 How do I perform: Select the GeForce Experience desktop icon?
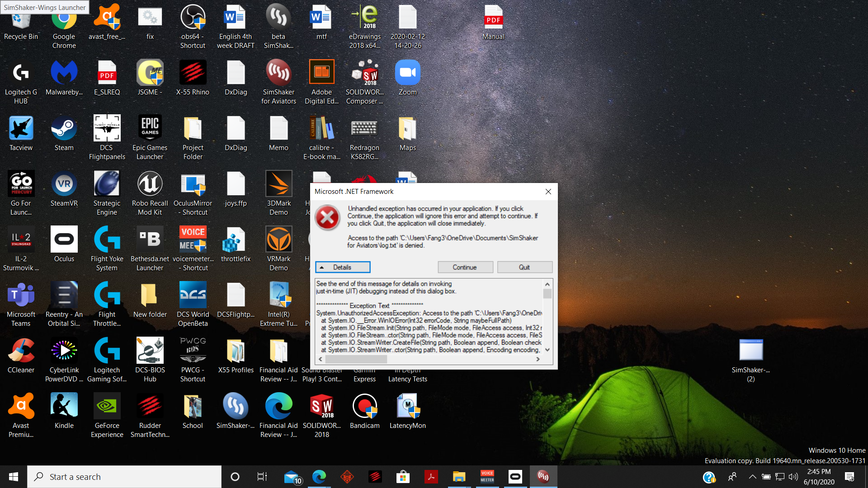pos(107,416)
